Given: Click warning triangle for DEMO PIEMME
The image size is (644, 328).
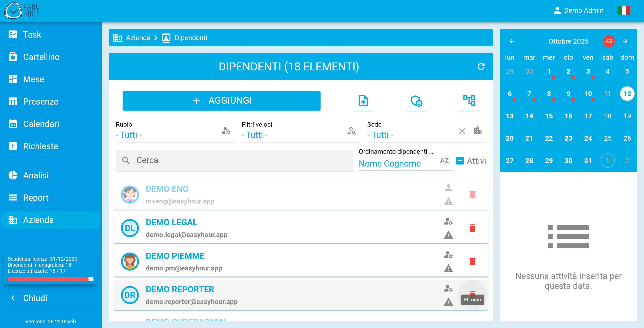Looking at the screenshot, I should (x=448, y=268).
